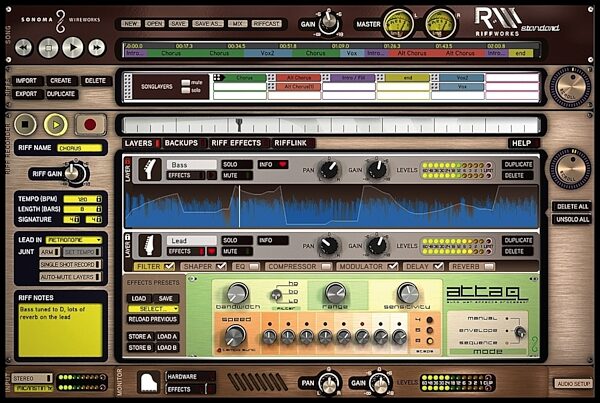Click the song stop button
This screenshot has width=600, height=403.
pyautogui.click(x=48, y=48)
